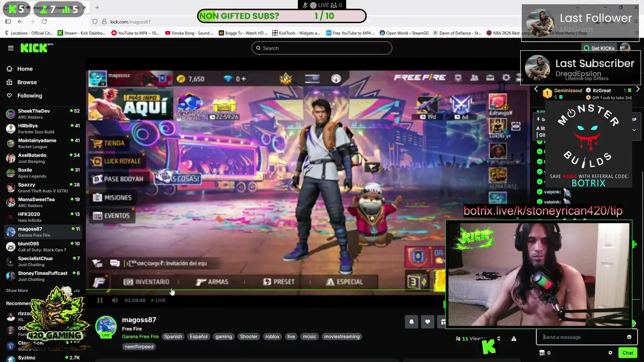Click the needforpeed tag
This screenshot has height=362, width=644.
(x=139, y=346)
